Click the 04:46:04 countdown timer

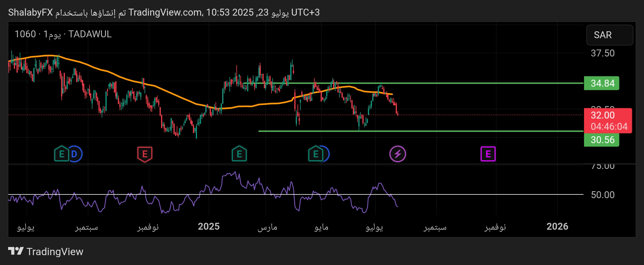[x=609, y=126]
